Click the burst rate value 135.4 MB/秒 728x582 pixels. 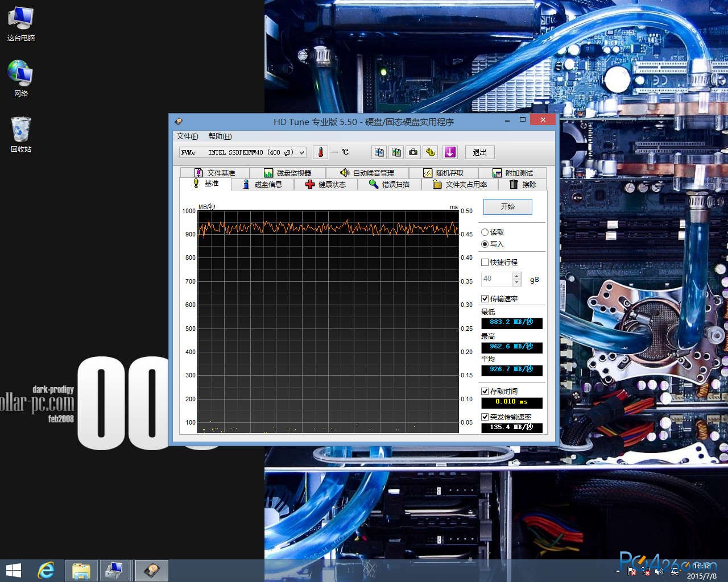coord(511,427)
